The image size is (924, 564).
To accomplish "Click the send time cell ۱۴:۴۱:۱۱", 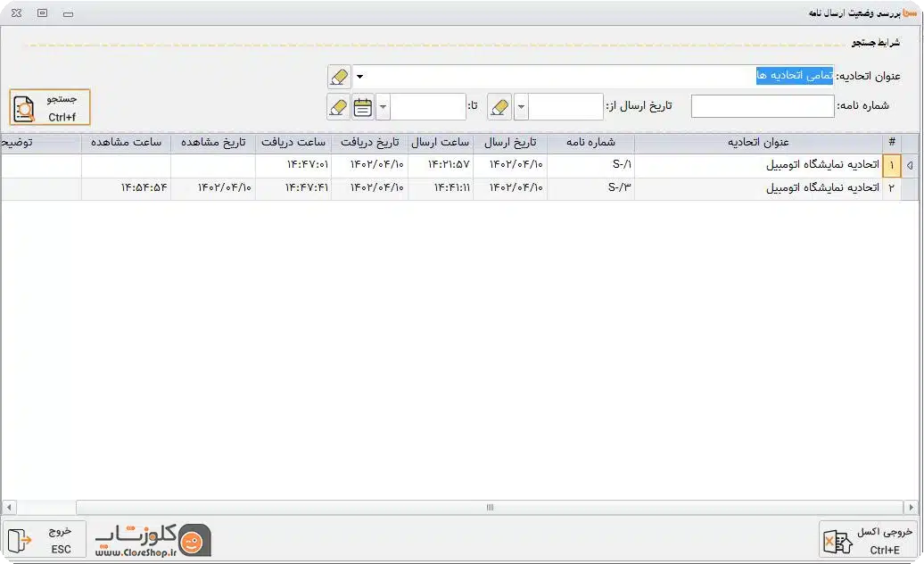I will [441, 188].
